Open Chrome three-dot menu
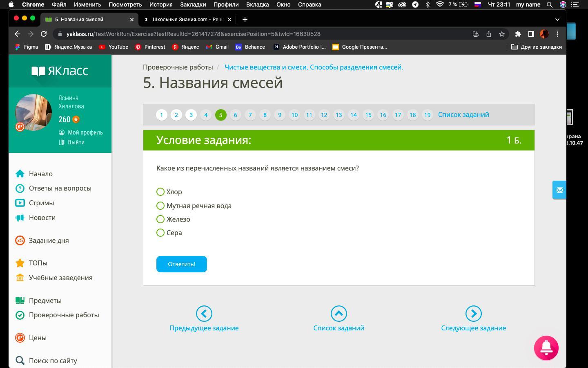Screen dimensions: 588x368 (x=557, y=34)
